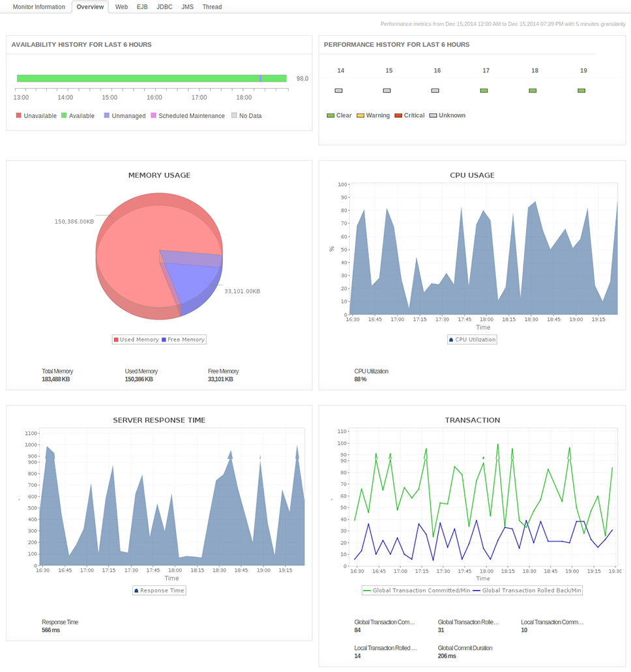The width and height of the screenshot is (631, 672).
Task: Select the EJB tab
Action: click(142, 7)
